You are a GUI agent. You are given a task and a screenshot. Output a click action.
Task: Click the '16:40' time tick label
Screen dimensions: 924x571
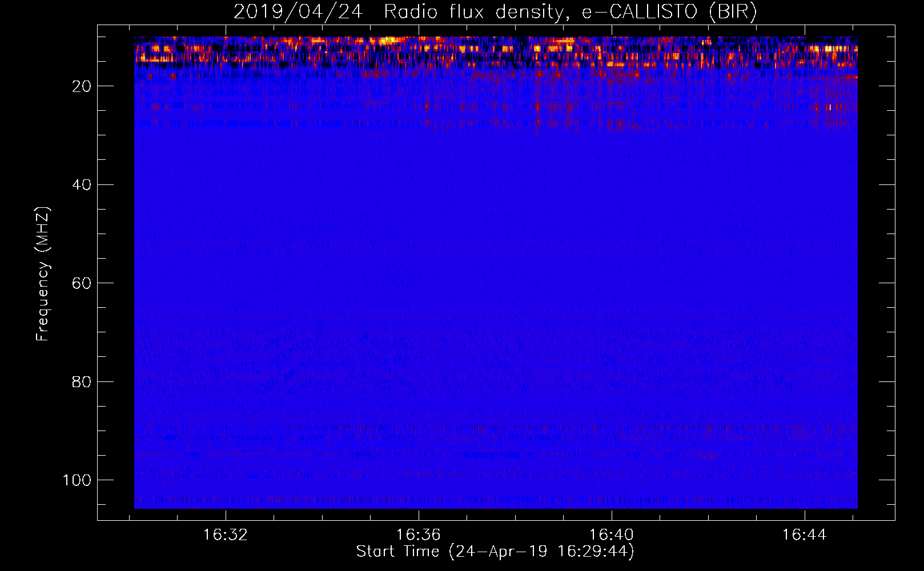coord(612,535)
